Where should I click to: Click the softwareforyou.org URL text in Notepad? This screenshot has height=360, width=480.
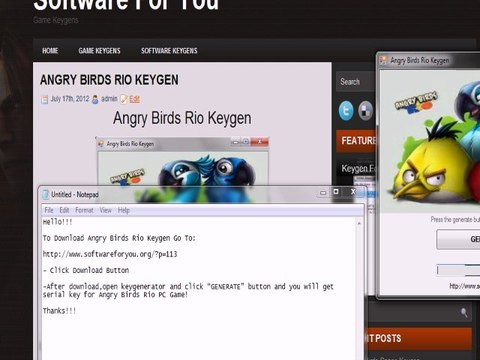(110, 254)
